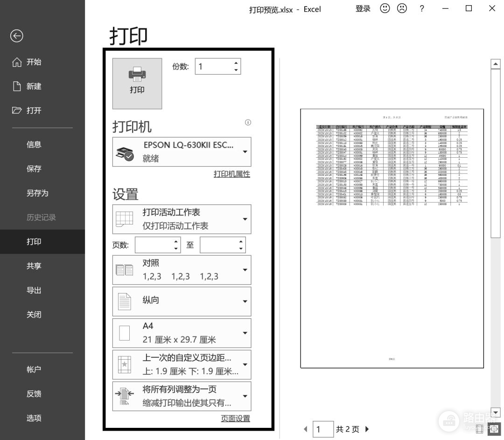This screenshot has height=440, width=504.
Task: Expand the 打印活动工作表 dropdown
Action: tap(182, 219)
